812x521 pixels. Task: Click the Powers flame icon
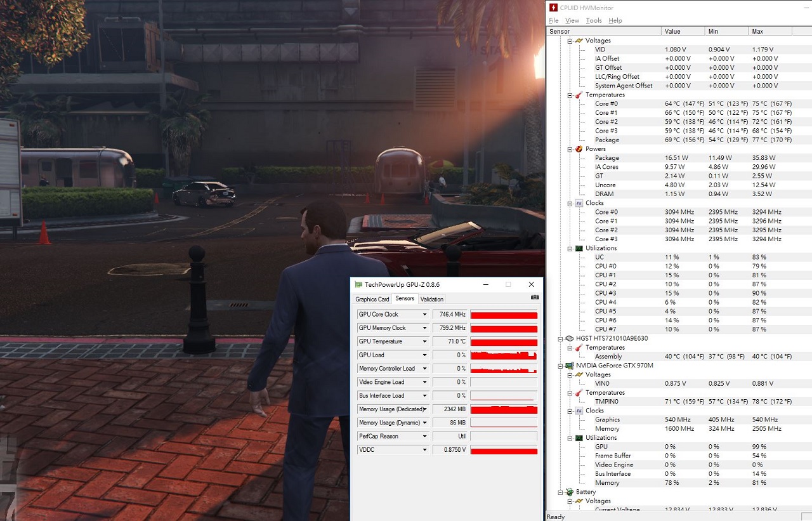pyautogui.click(x=579, y=148)
